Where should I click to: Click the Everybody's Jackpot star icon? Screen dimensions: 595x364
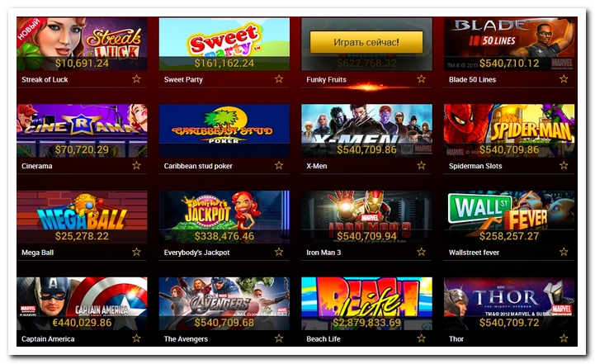point(279,252)
